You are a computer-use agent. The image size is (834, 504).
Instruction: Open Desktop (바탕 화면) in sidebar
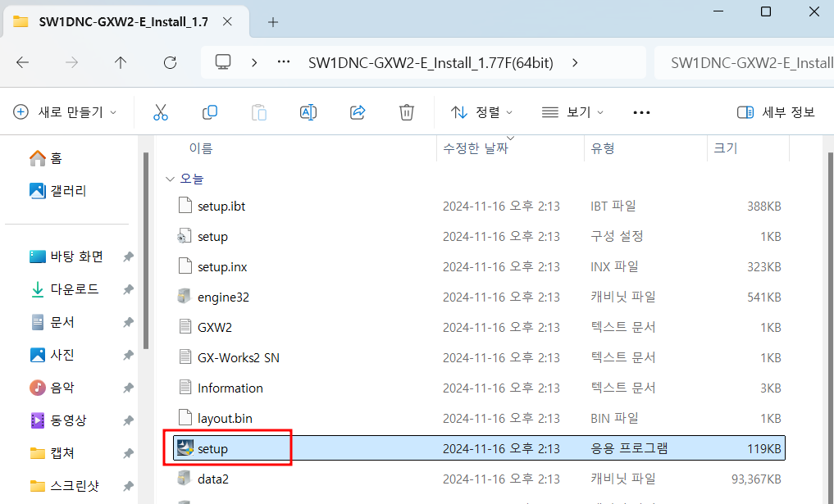click(66, 257)
